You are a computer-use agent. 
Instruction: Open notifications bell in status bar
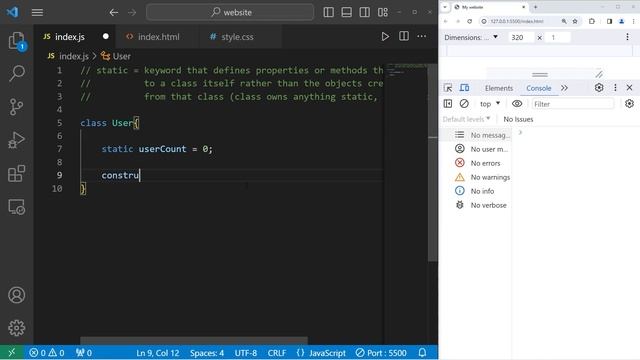(422, 353)
